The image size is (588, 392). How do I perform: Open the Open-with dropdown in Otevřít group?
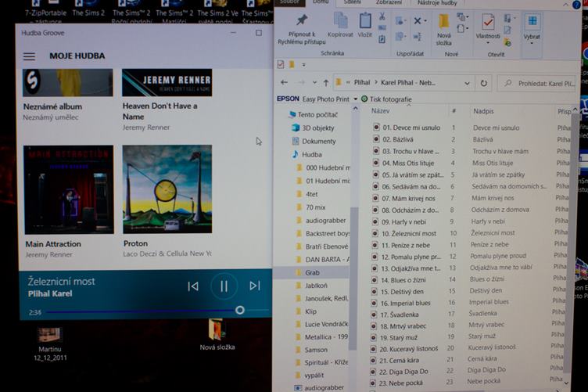pos(509,18)
